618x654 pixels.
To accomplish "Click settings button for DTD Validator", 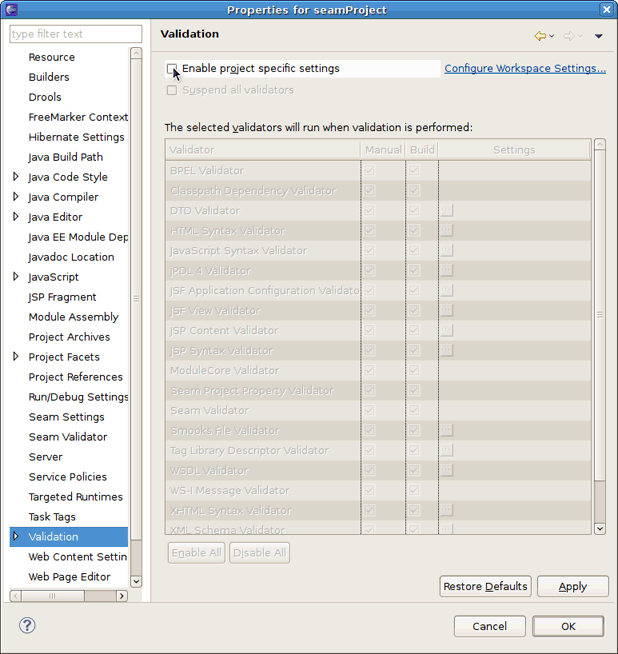I will click(446, 211).
